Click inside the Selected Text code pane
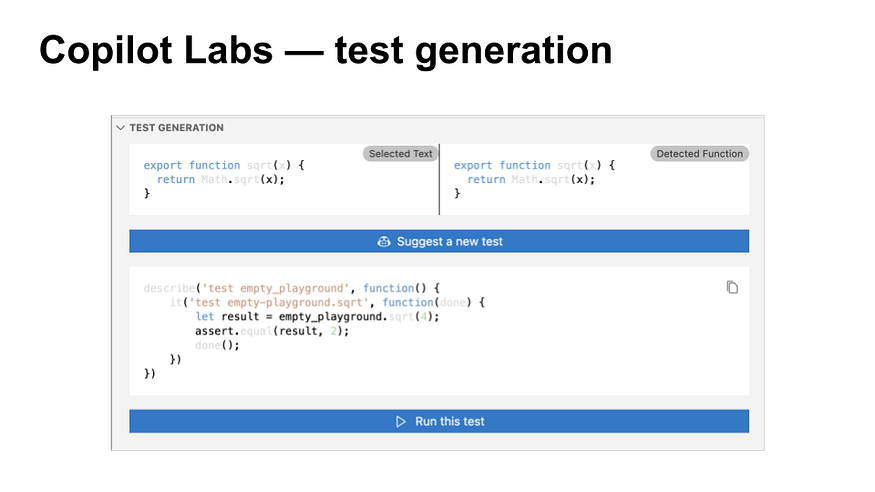The image size is (875, 492). [x=284, y=180]
